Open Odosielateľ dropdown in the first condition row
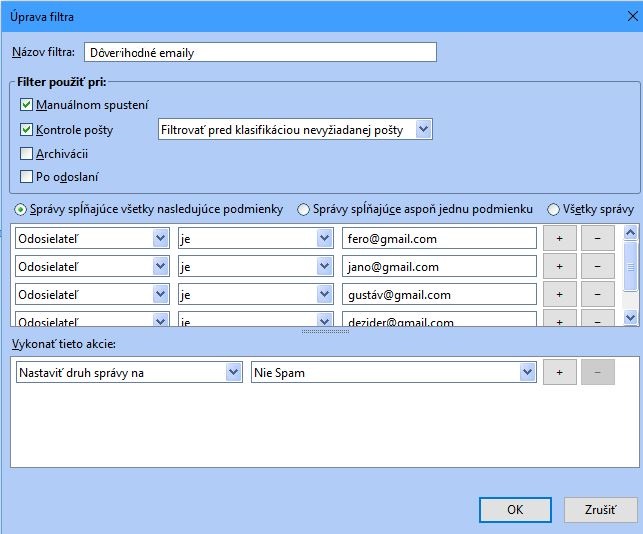This screenshot has height=534, width=643. coord(92,238)
